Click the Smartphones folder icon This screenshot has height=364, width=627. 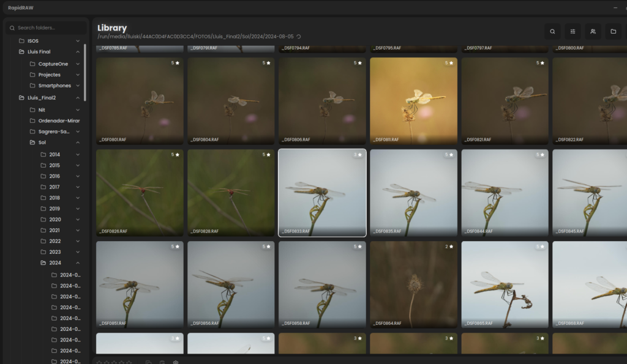(32, 86)
